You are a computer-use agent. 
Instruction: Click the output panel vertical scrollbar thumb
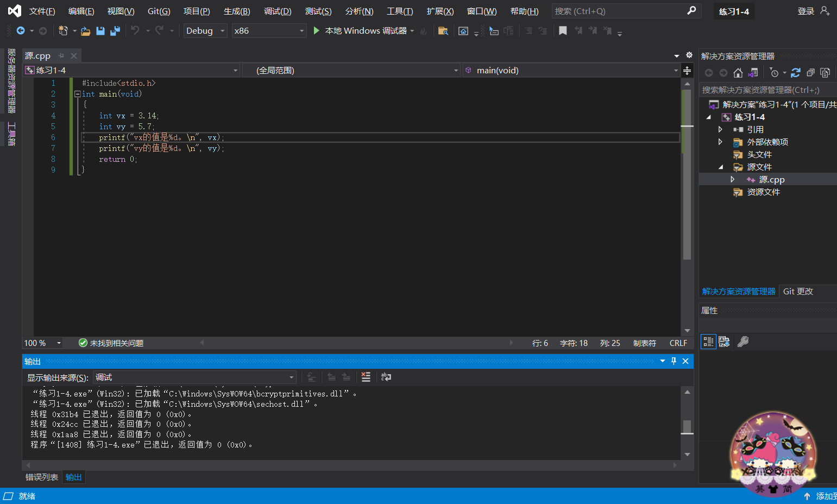(x=687, y=427)
